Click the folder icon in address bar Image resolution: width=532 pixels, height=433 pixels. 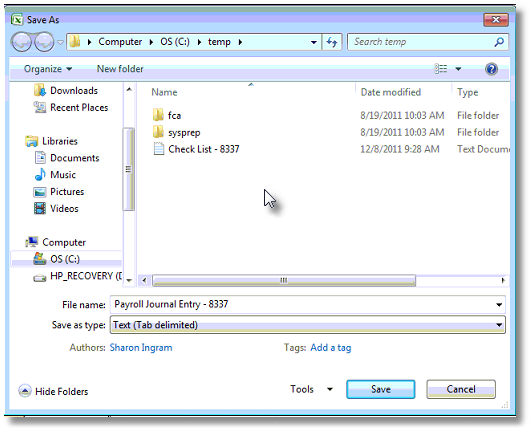(x=75, y=41)
